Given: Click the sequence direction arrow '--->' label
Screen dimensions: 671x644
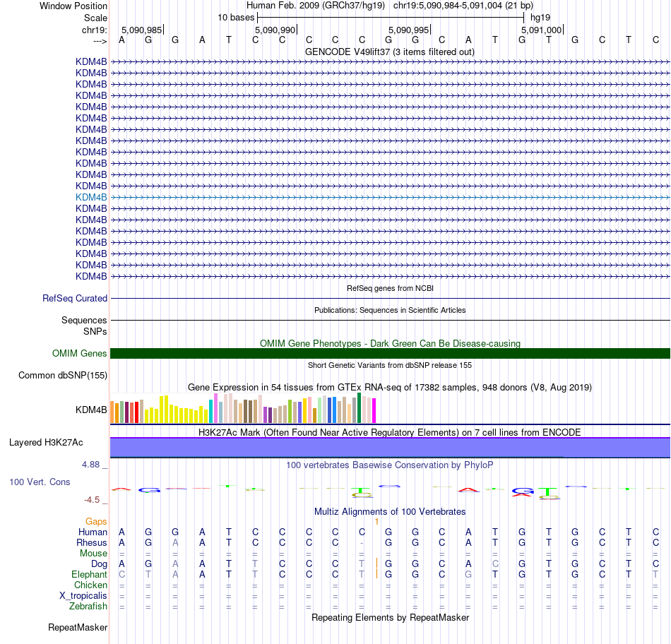Looking at the screenshot, I should [100, 41].
